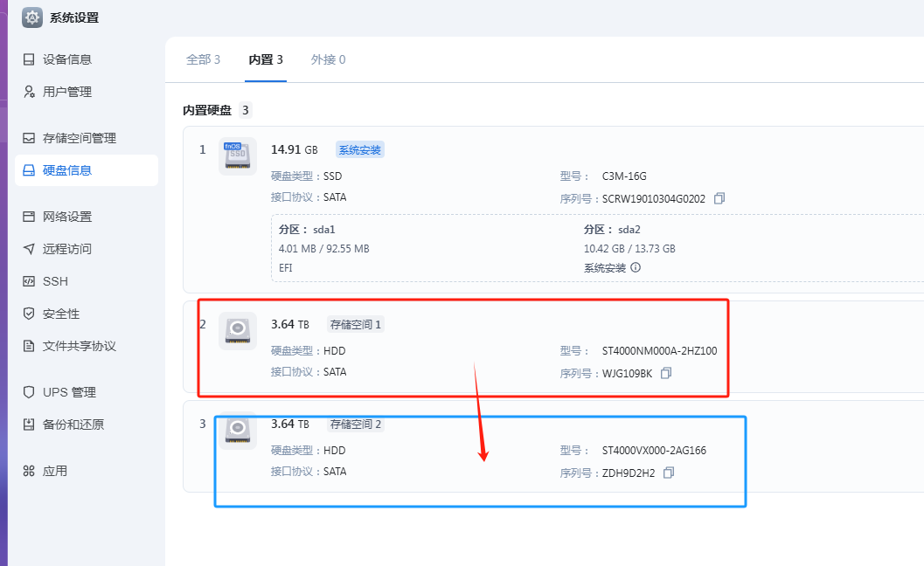
Task: Click the UPS 管理 shield icon
Action: click(x=29, y=392)
